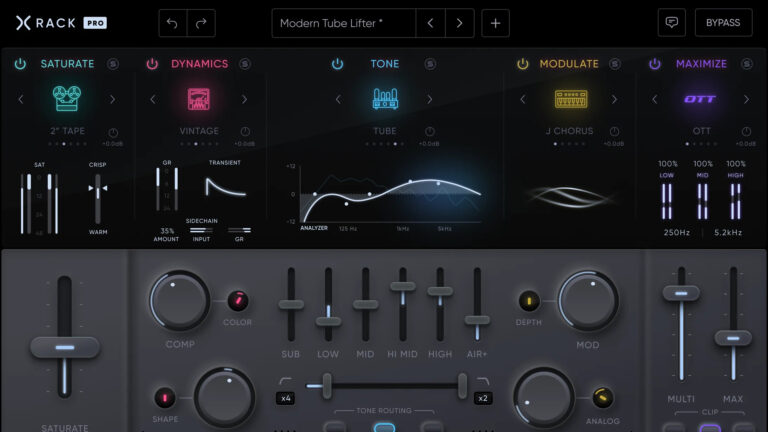Switch to next Saturate module type
The width and height of the screenshot is (768, 432).
tap(113, 99)
